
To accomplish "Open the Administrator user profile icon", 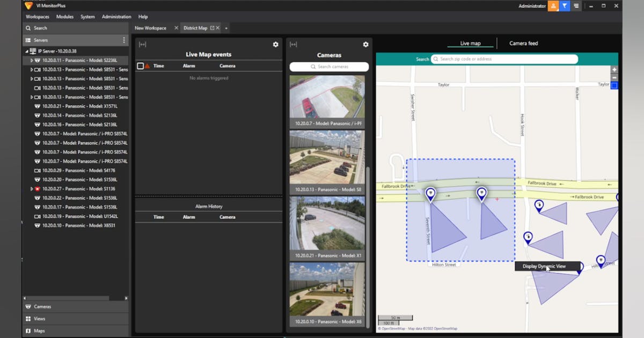I will coord(552,6).
